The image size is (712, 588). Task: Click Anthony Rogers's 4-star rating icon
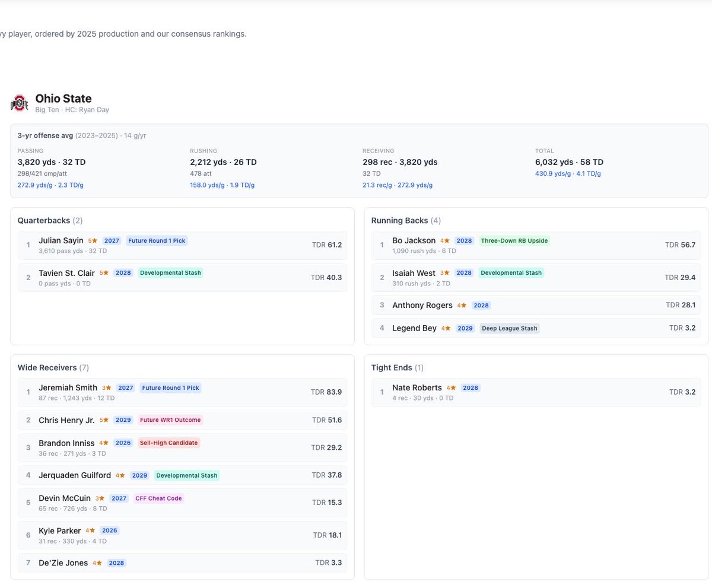tap(462, 306)
